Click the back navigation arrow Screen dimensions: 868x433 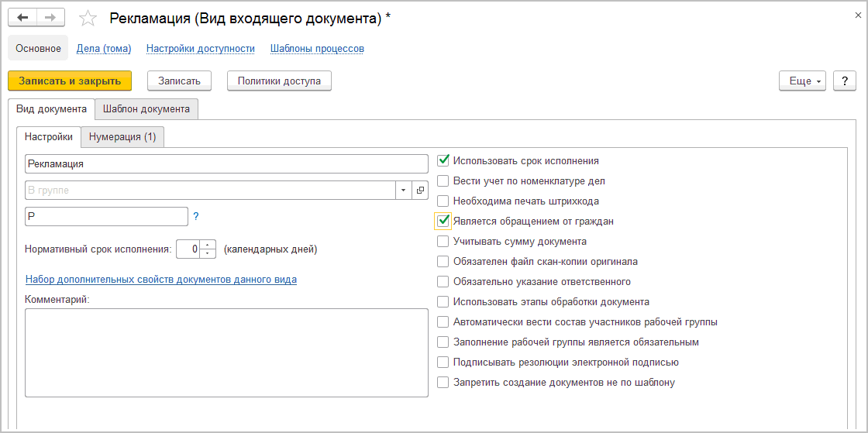(x=22, y=18)
